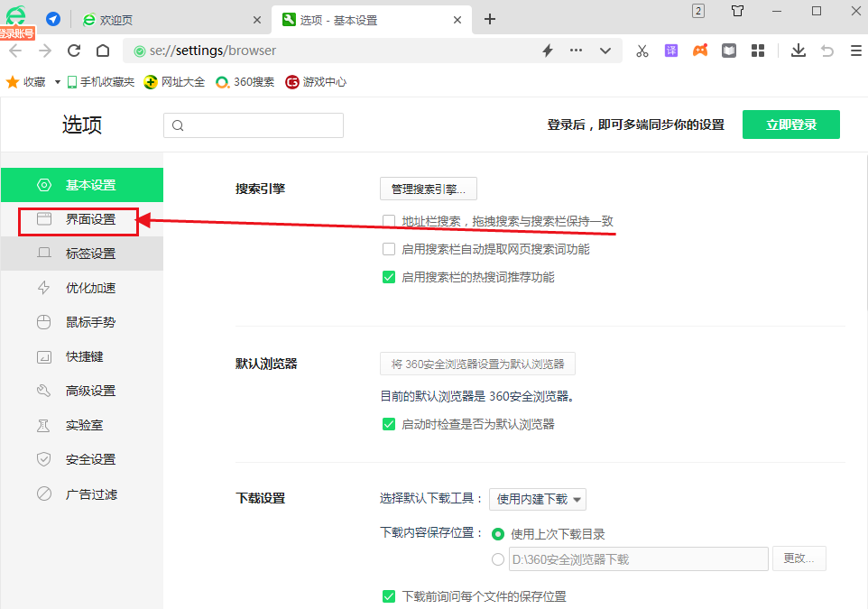Open the downloads manager icon
Viewport: 868px width, 609px height.
point(799,51)
